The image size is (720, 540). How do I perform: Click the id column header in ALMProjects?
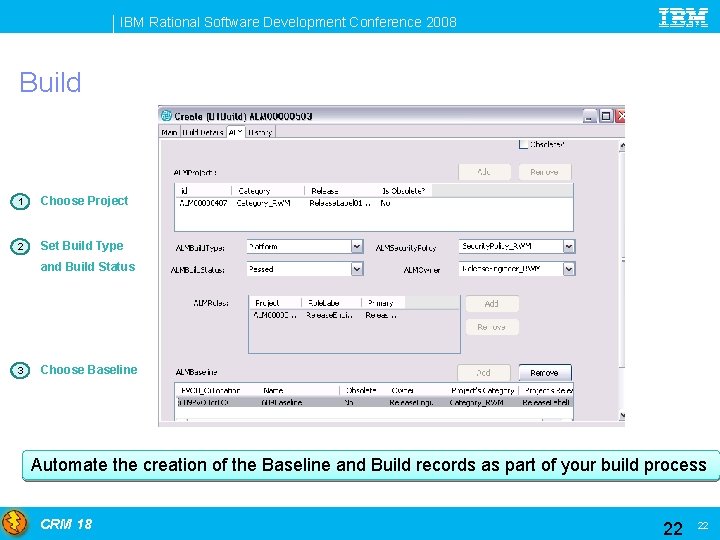pos(203,191)
